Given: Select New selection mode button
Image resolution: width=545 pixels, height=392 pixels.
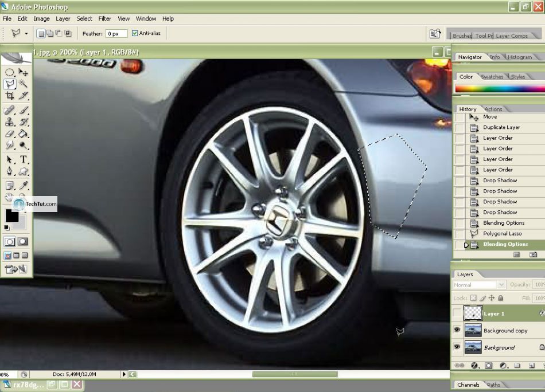Looking at the screenshot, I should [41, 33].
